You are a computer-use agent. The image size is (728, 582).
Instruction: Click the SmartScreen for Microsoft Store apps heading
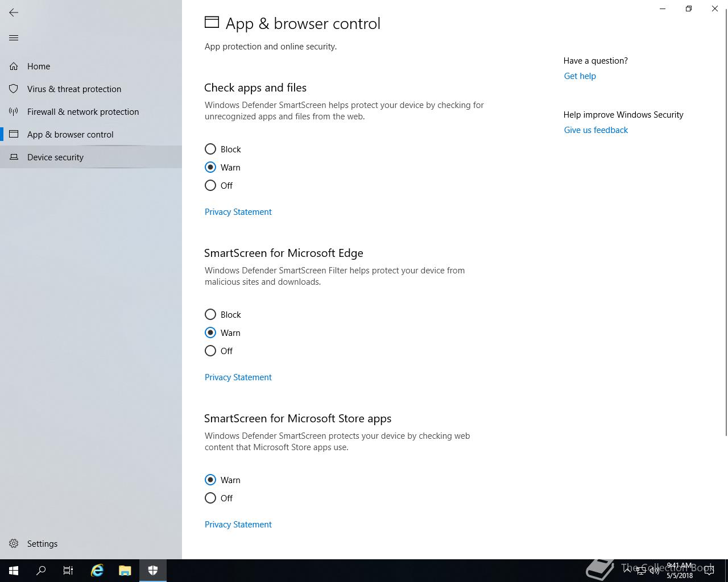(298, 419)
